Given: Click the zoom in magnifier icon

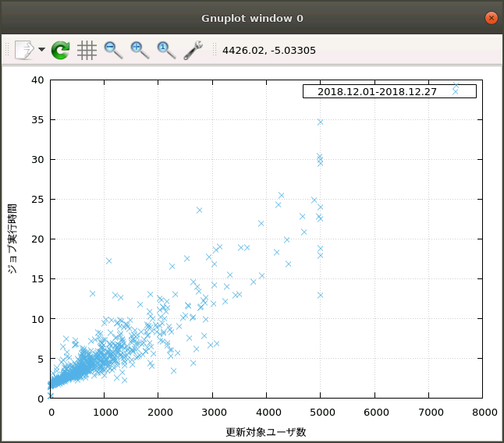Looking at the screenshot, I should (140, 51).
